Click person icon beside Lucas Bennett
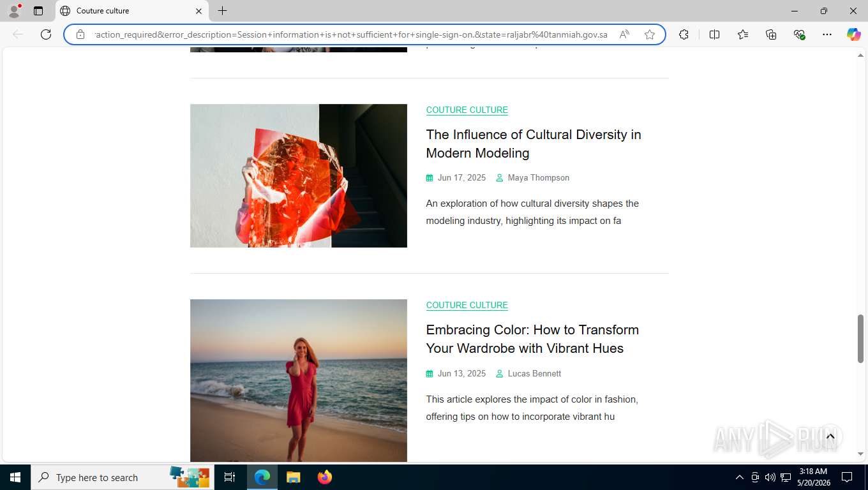 pos(500,374)
